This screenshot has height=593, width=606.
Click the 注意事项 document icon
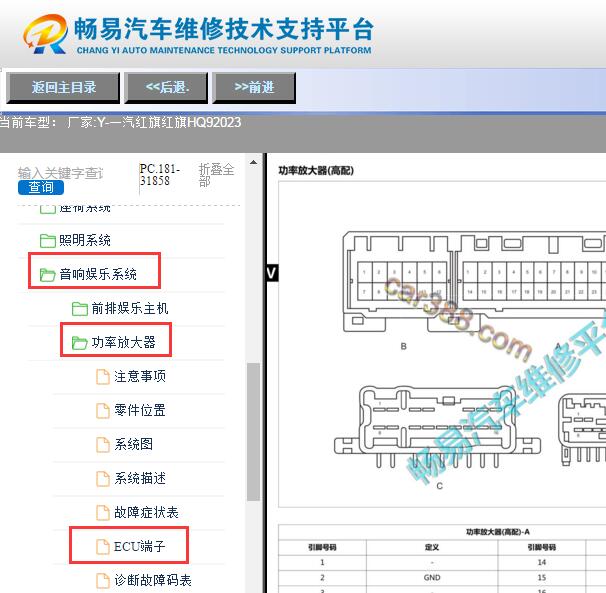(102, 377)
